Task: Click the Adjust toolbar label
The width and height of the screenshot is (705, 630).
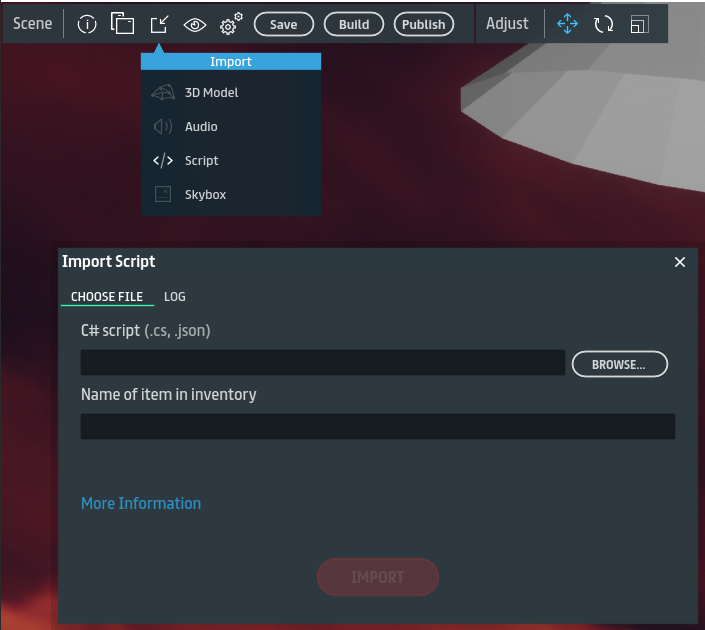Action: [x=507, y=23]
